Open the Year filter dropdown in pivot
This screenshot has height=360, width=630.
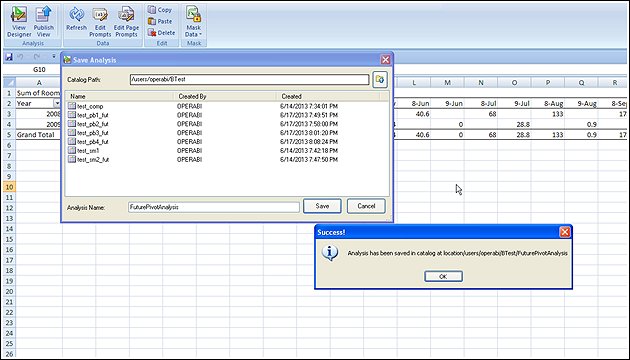[57, 103]
